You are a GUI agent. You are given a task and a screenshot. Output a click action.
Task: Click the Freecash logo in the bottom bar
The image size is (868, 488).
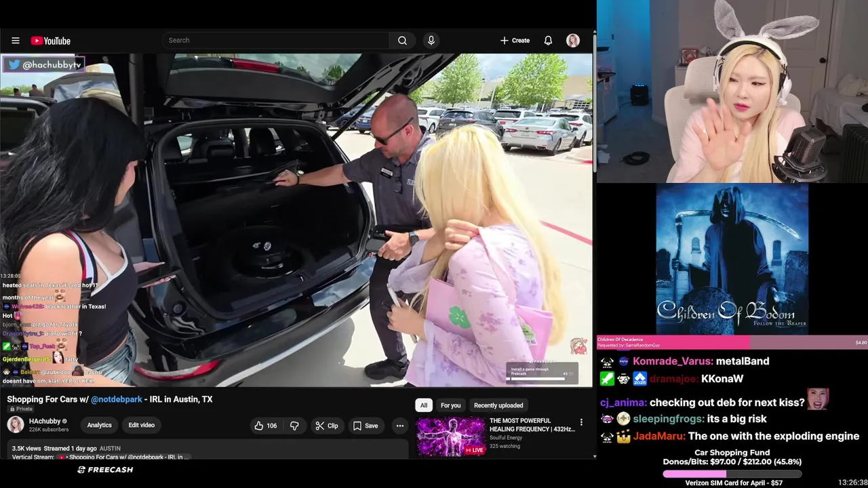click(x=105, y=470)
